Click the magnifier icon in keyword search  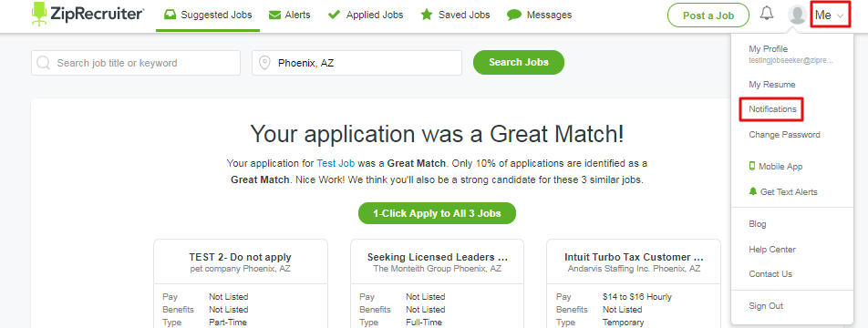44,63
